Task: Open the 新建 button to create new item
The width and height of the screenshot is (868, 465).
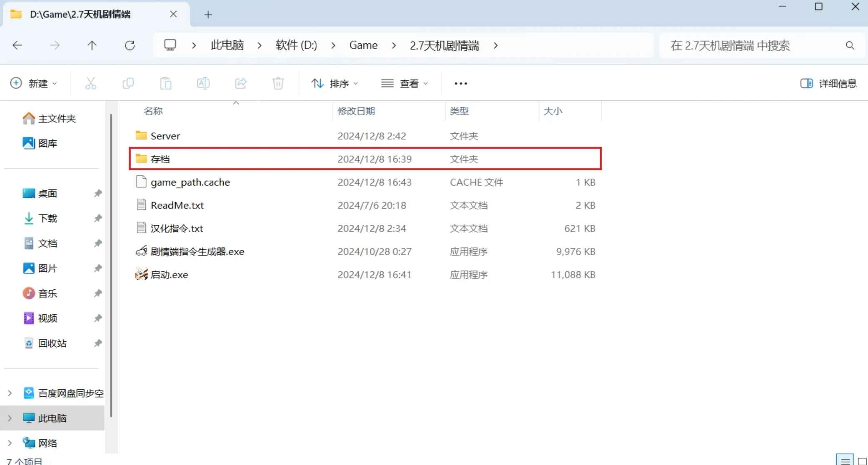Action: [34, 83]
